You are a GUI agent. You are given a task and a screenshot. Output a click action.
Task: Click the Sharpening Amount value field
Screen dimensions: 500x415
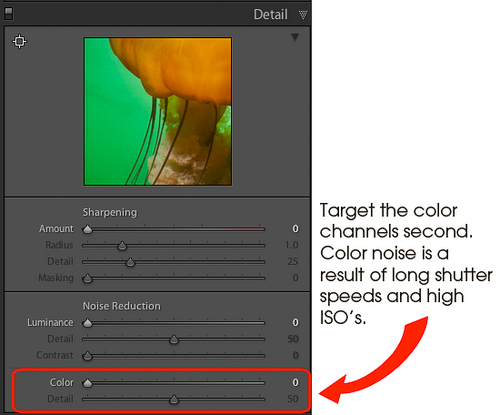(x=295, y=229)
